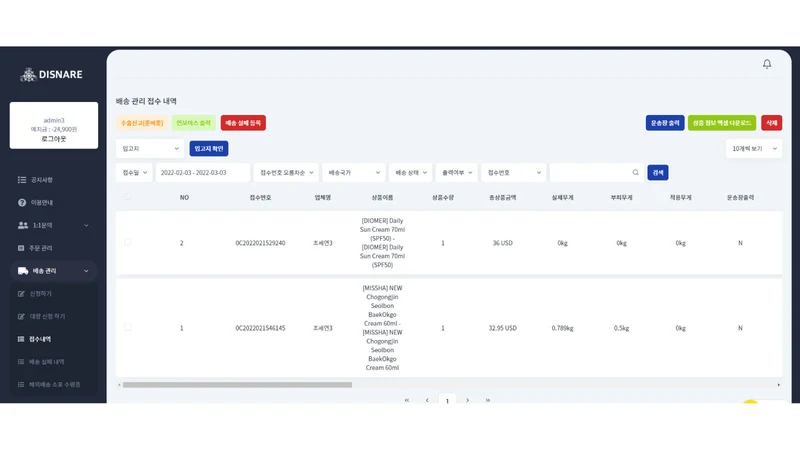Click the green 인보이스 출력 button
This screenshot has width=800, height=450.
coord(193,123)
